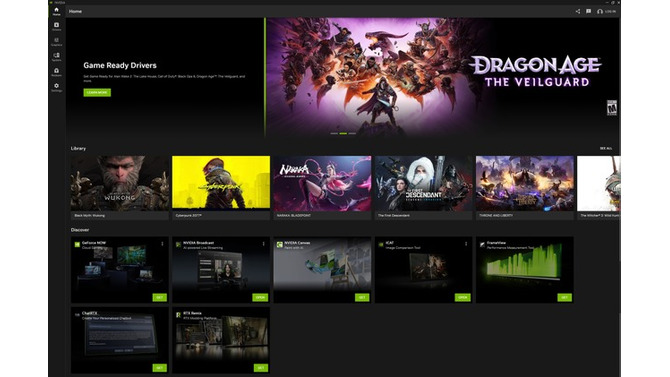
Task: Open the System section in sidebar
Action: 56,57
